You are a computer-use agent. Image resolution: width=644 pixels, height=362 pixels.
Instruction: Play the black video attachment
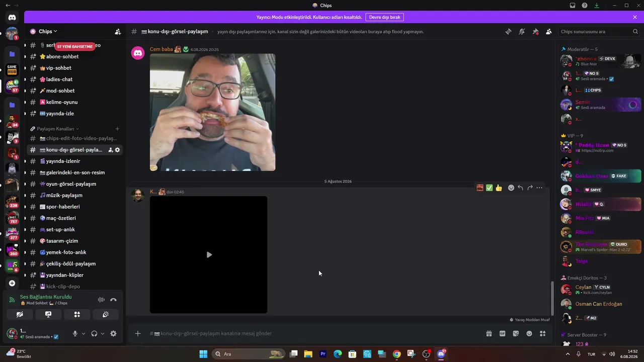[x=209, y=254]
